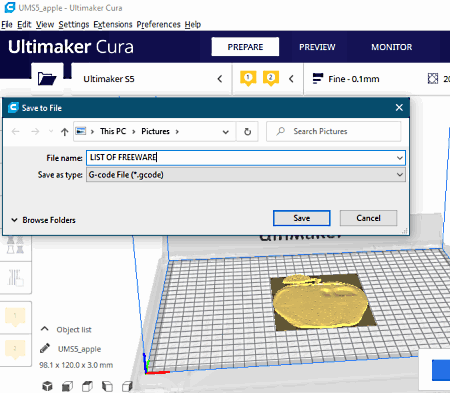Refresh the Pictures folder listing
450x393 pixels.
click(x=247, y=132)
